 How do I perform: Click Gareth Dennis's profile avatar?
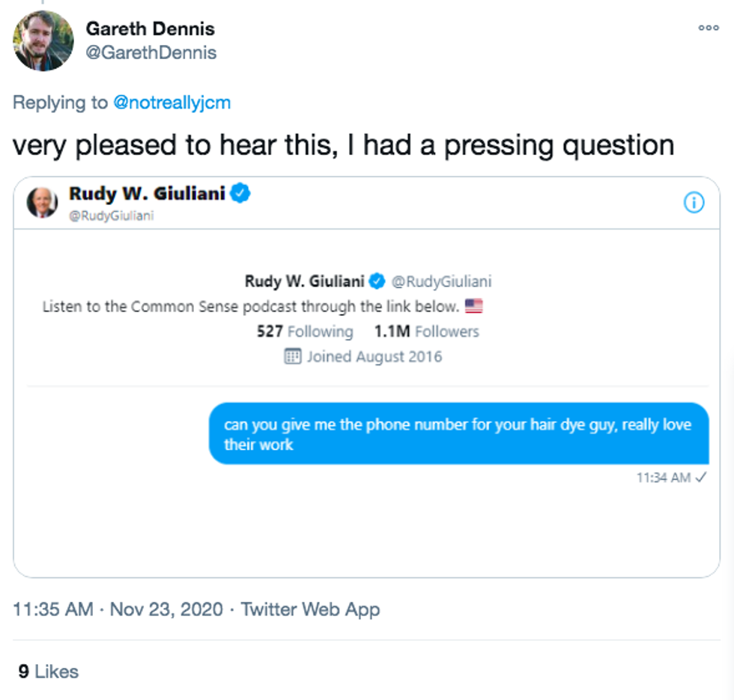pyautogui.click(x=43, y=41)
